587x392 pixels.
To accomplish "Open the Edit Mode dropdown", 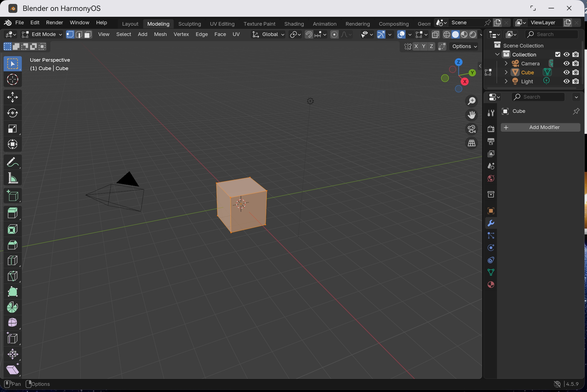I will [x=42, y=34].
